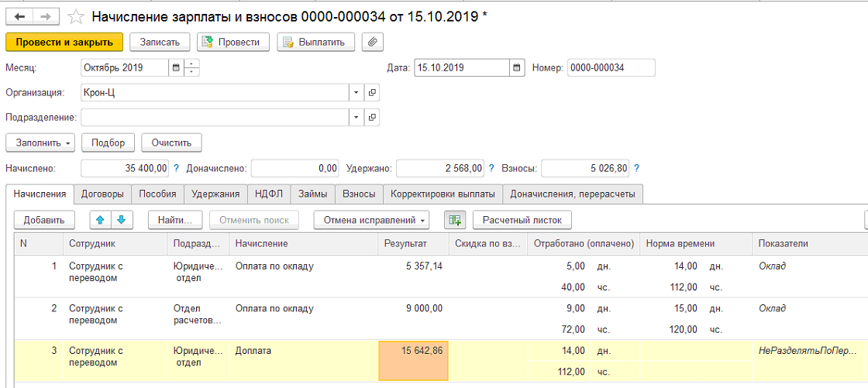Image resolution: width=868 pixels, height=388 pixels.
Task: Move row up with blue up arrow
Action: click(100, 220)
